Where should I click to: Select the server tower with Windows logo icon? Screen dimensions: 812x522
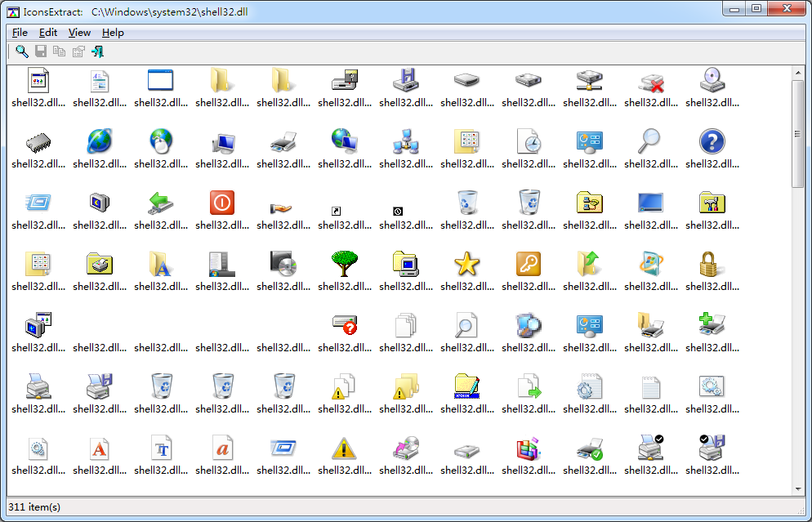[x=222, y=264]
